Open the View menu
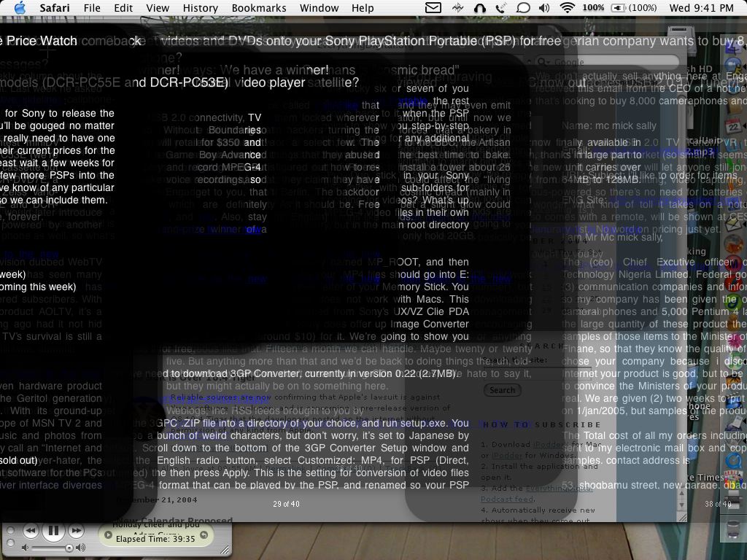The width and height of the screenshot is (747, 560). click(158, 8)
